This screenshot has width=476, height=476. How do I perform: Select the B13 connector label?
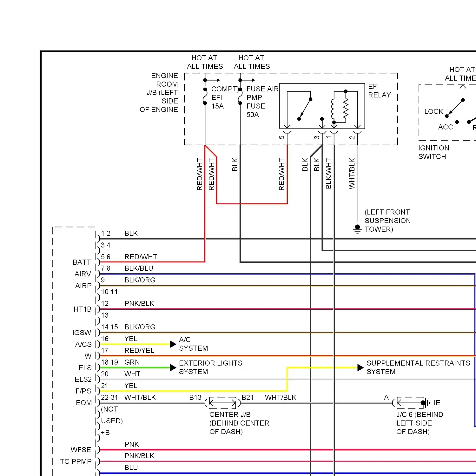[x=195, y=397]
